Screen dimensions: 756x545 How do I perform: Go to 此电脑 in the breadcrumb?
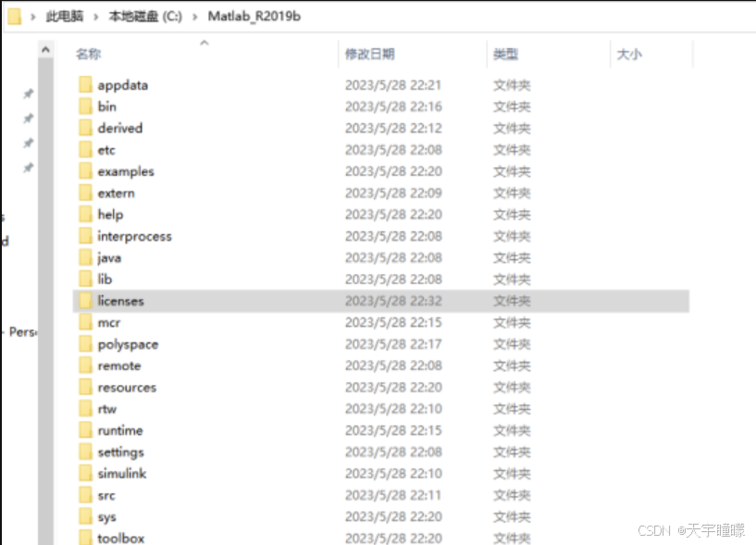coord(65,17)
